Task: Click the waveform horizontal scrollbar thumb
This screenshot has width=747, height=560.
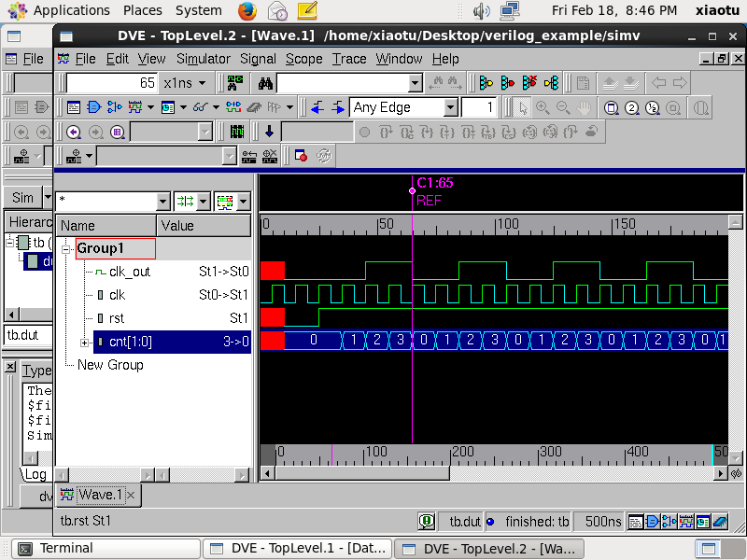Action: click(362, 473)
